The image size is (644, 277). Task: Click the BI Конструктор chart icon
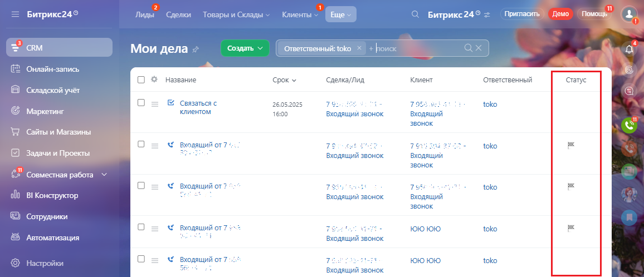coord(15,195)
